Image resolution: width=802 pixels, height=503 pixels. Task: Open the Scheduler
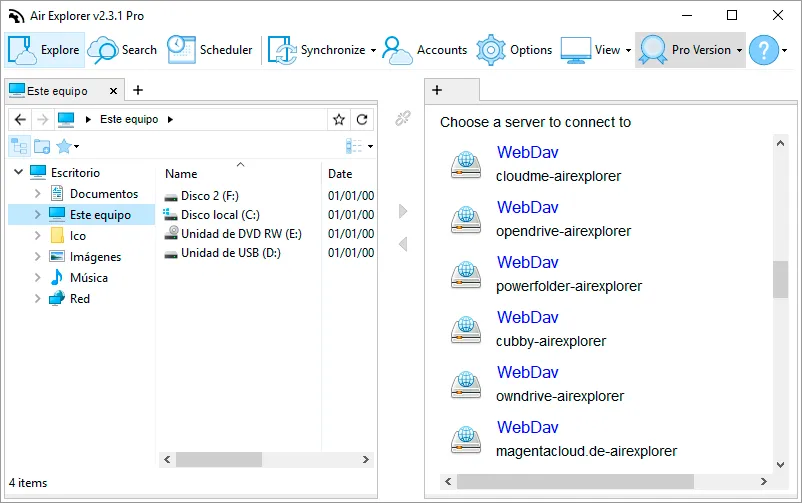click(210, 50)
